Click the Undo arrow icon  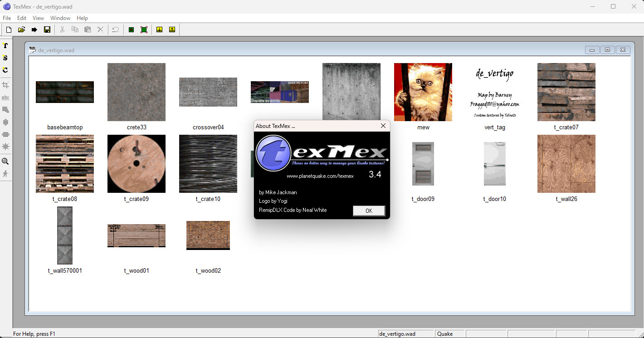(x=115, y=29)
